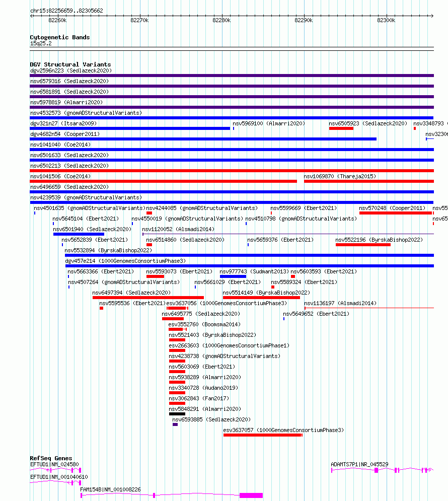Open nsv5595536 (Ebert2021) variant
This screenshot has height=501, width=448.
tap(132, 303)
